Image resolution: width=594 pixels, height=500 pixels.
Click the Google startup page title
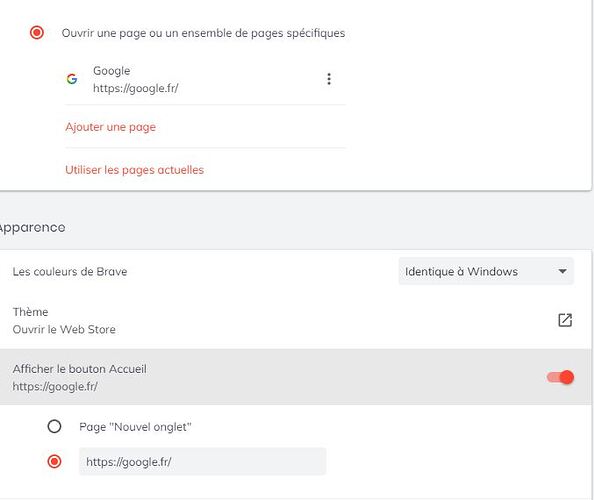click(x=112, y=71)
